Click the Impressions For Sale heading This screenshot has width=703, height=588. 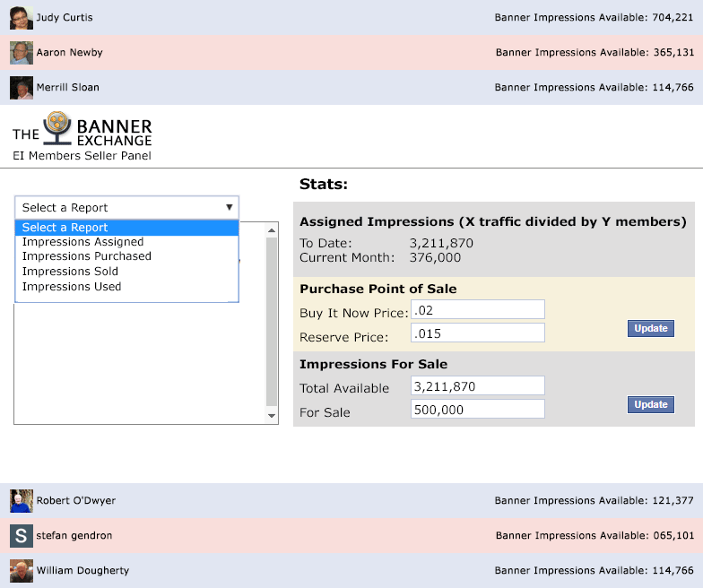pos(373,364)
